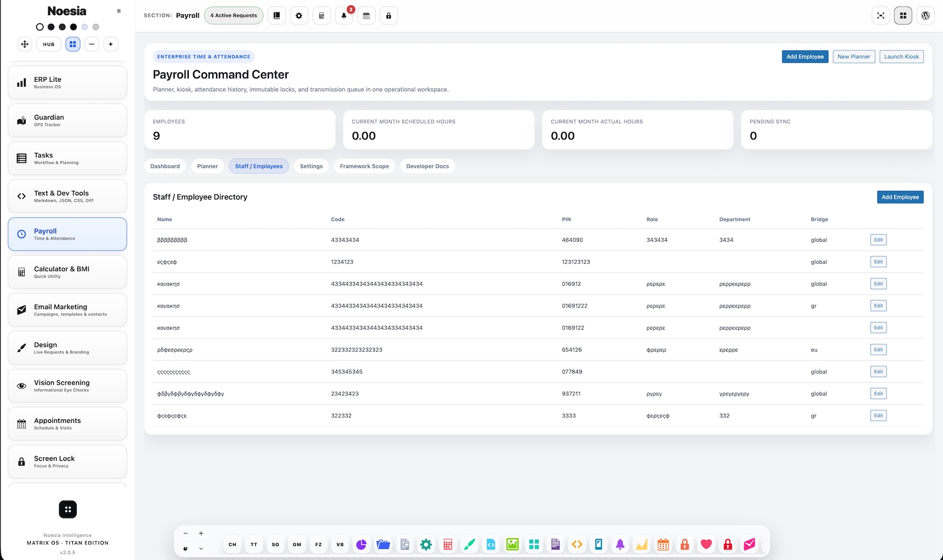
Task: Open the gear settings icon in the top toolbar
Action: click(299, 16)
